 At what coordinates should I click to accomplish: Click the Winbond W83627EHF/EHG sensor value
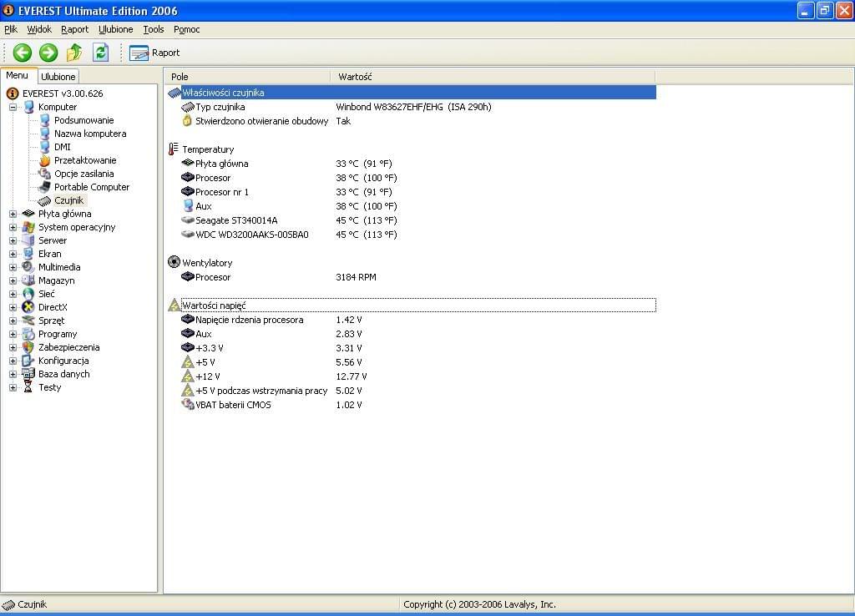[414, 107]
